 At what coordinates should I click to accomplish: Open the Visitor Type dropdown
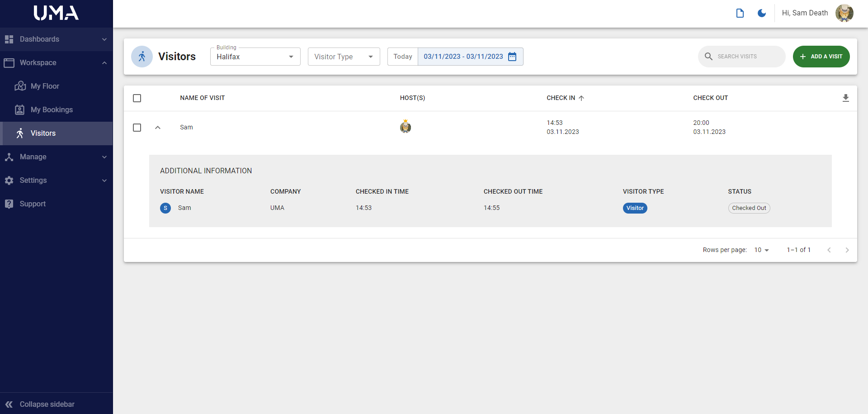(x=344, y=57)
